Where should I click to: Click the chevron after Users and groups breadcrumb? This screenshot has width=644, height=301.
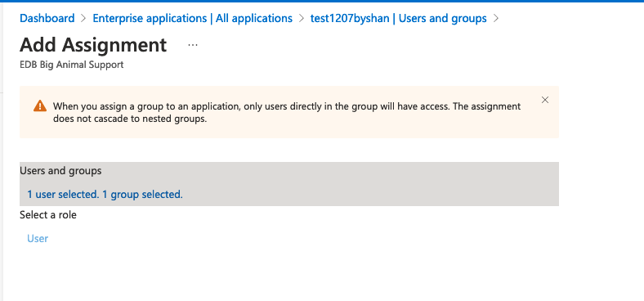click(496, 19)
